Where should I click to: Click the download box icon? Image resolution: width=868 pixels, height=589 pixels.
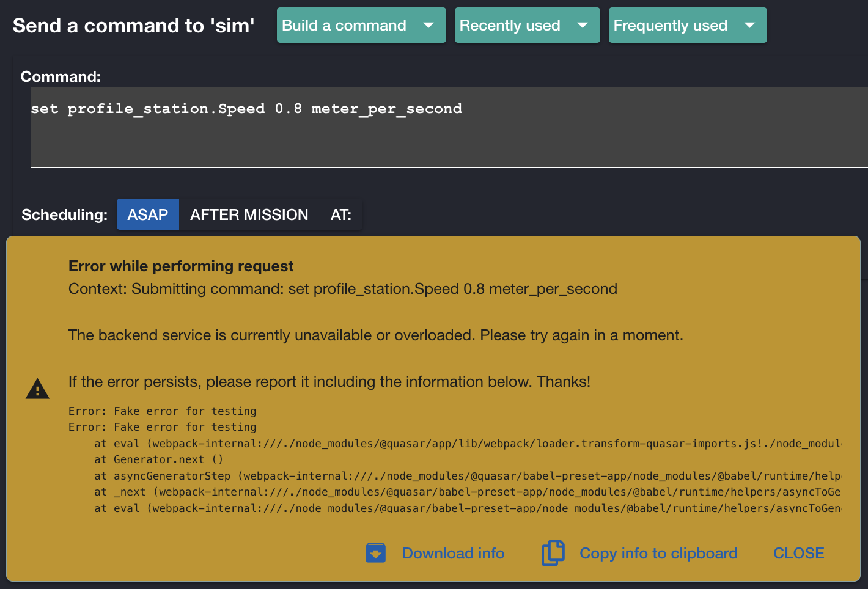click(x=375, y=553)
